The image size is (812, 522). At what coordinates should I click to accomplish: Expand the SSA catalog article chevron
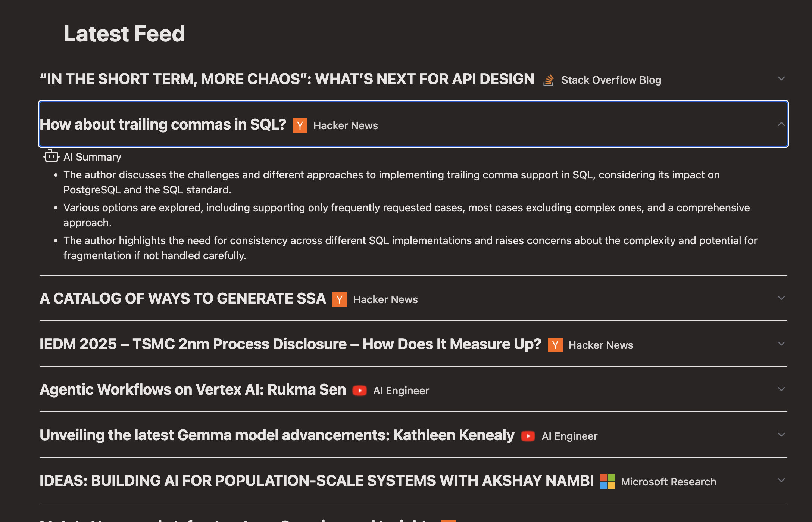pyautogui.click(x=781, y=298)
